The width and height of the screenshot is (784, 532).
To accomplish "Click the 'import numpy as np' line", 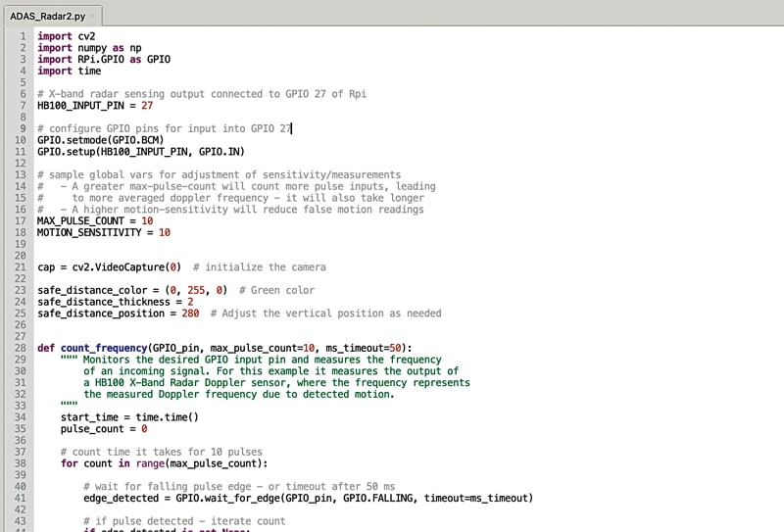I will (x=89, y=48).
